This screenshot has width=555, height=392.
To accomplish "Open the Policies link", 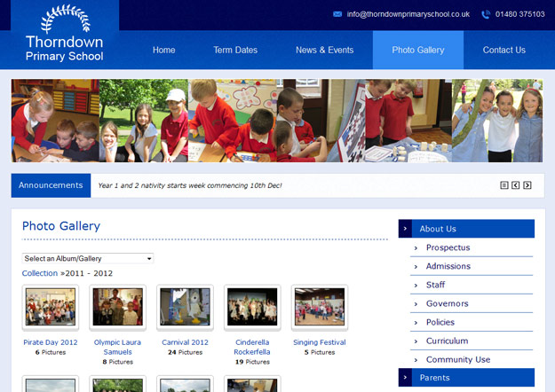I will [440, 322].
